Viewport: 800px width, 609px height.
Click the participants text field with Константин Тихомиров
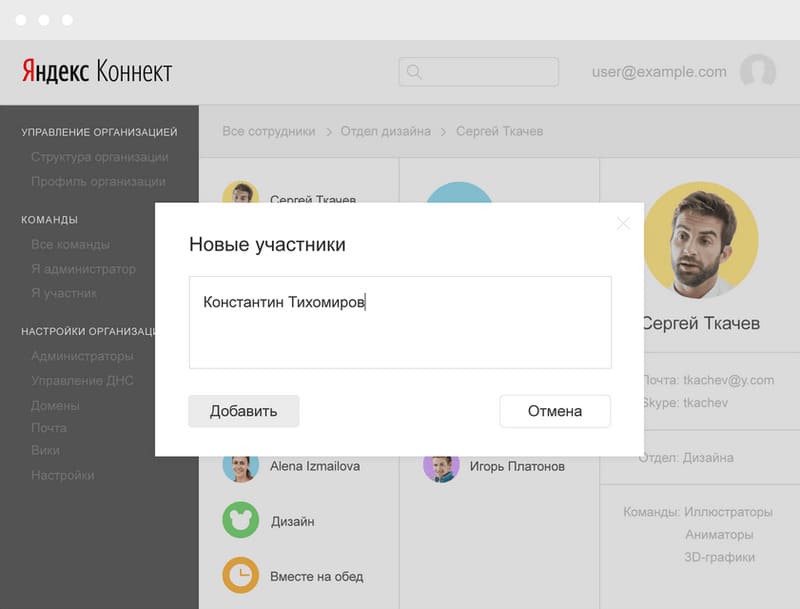click(x=400, y=322)
